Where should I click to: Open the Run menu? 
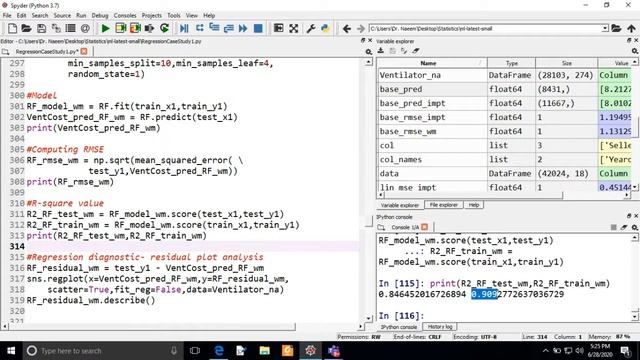[81, 16]
